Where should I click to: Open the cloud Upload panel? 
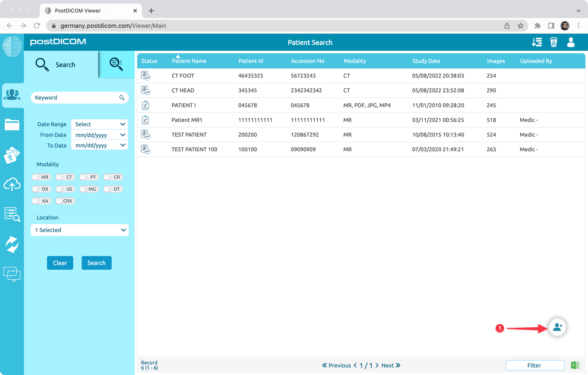point(12,184)
